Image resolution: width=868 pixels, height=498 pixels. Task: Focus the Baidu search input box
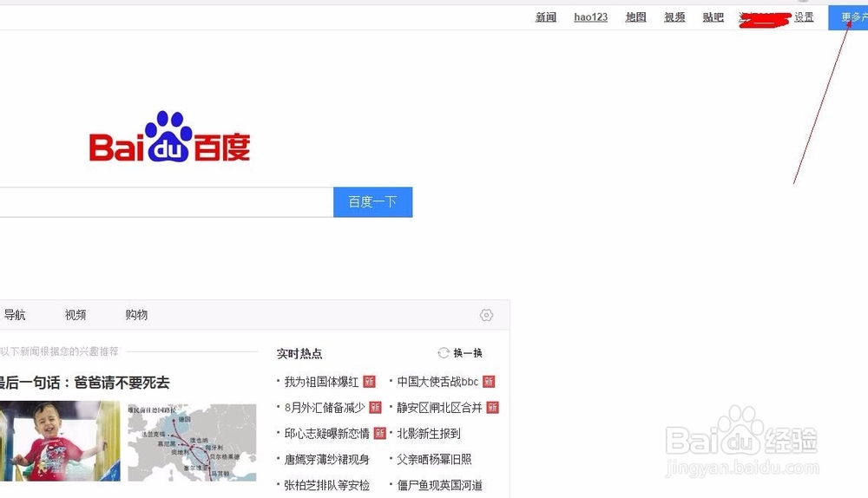coord(166,202)
